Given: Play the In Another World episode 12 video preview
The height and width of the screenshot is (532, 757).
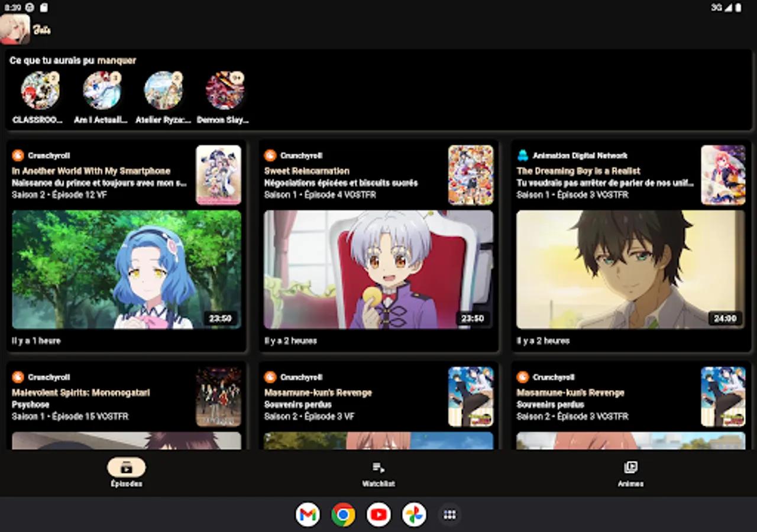Looking at the screenshot, I should 127,270.
